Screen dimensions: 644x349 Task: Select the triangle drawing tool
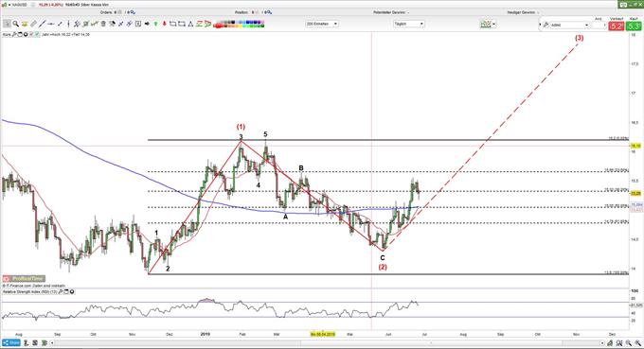(x=190, y=24)
